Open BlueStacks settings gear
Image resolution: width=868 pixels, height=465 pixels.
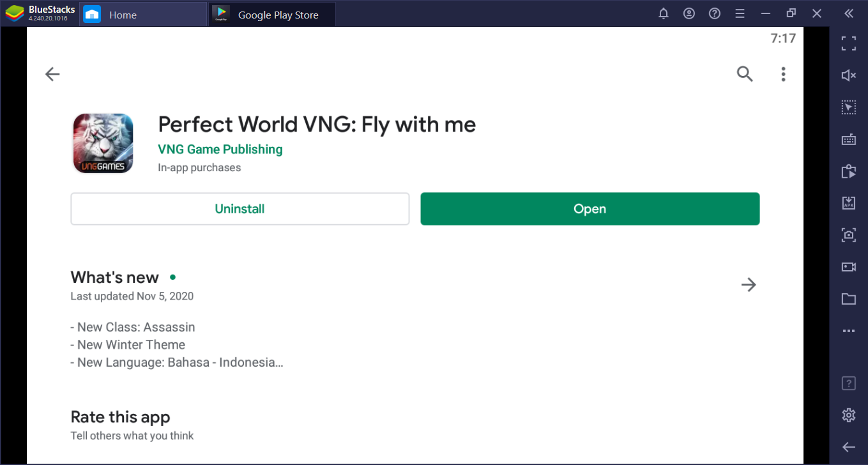(x=848, y=415)
